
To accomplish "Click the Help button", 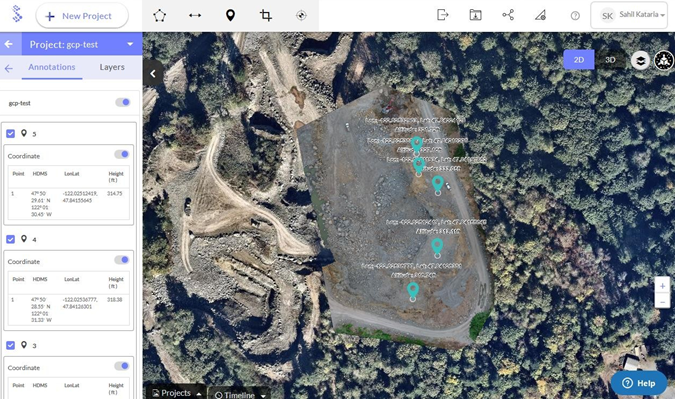I will [x=639, y=383].
